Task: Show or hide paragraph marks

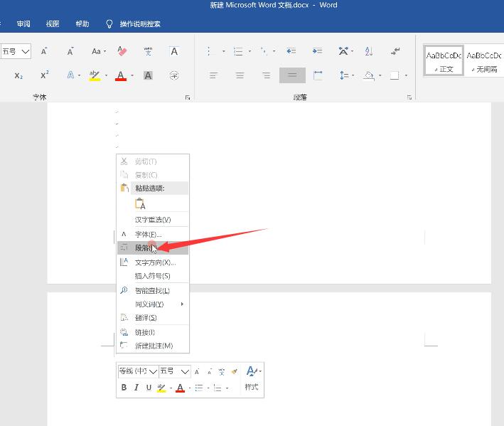Action: 395,51
